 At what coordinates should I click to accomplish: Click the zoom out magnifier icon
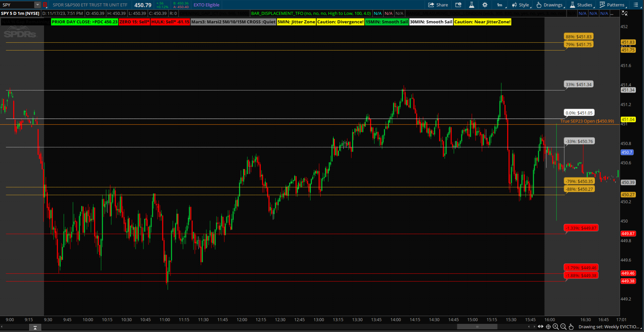click(x=563, y=327)
